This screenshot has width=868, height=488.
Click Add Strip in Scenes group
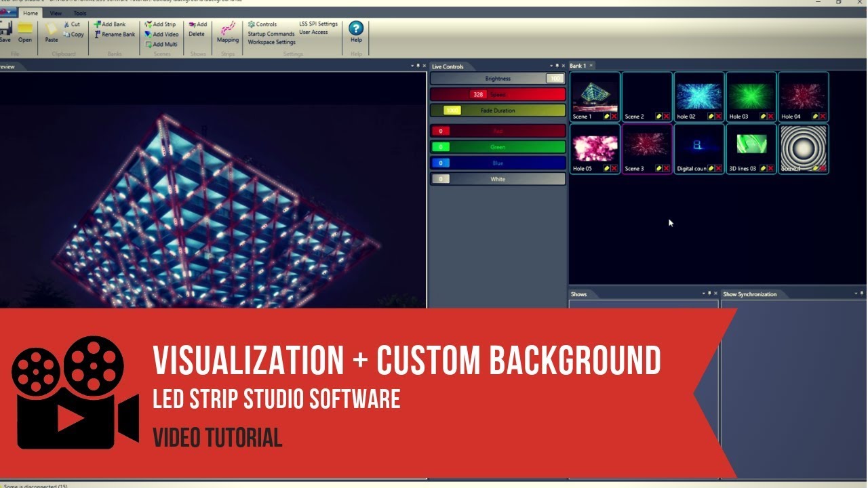(x=160, y=24)
